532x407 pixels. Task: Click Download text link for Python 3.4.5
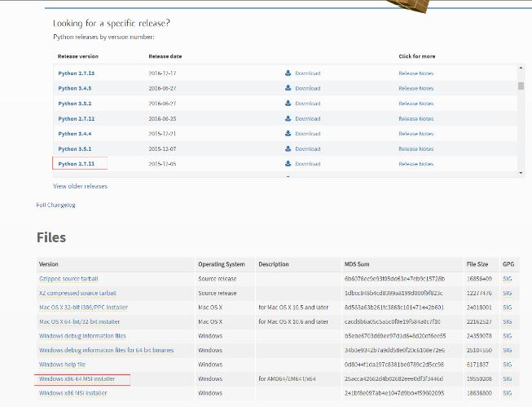[308, 88]
